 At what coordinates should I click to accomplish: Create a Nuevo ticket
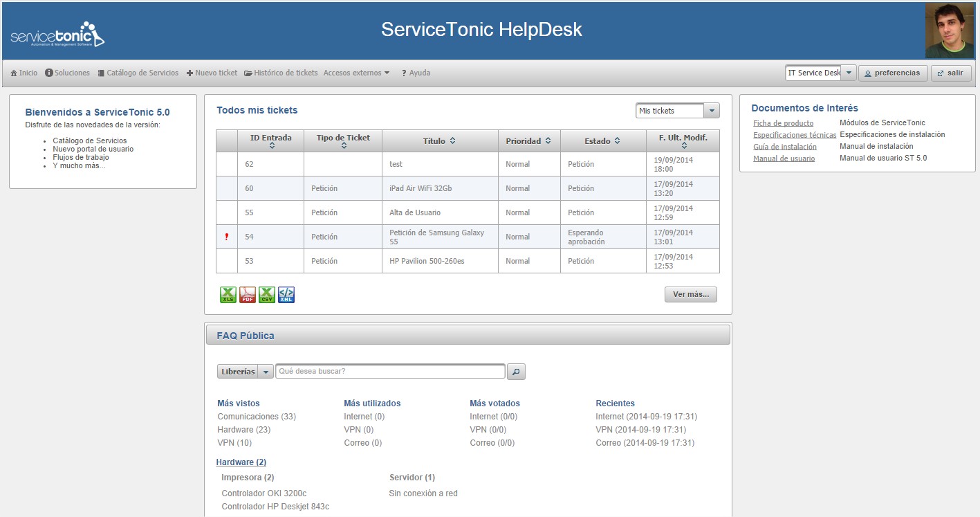pyautogui.click(x=212, y=73)
